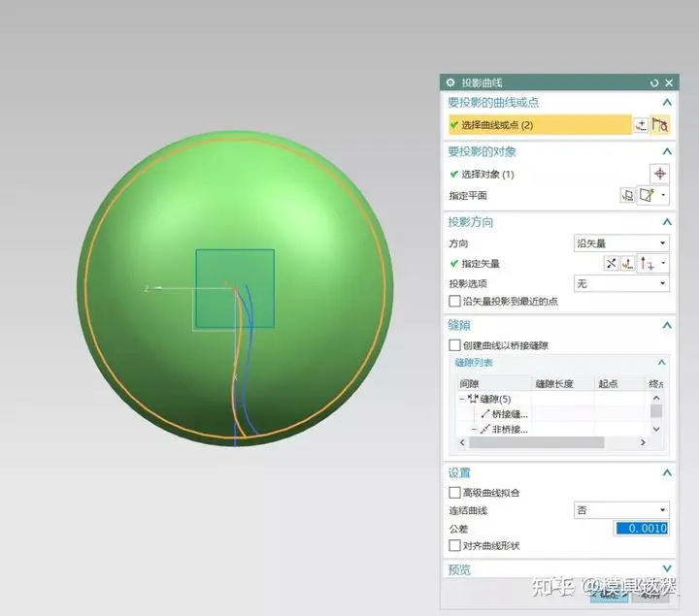This screenshot has width=699, height=616.
Task: Collapse the 缝隙(5) tree node
Action: click(462, 399)
